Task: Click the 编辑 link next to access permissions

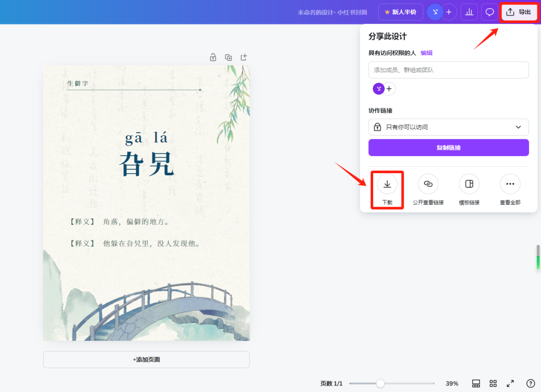Action: pos(426,53)
